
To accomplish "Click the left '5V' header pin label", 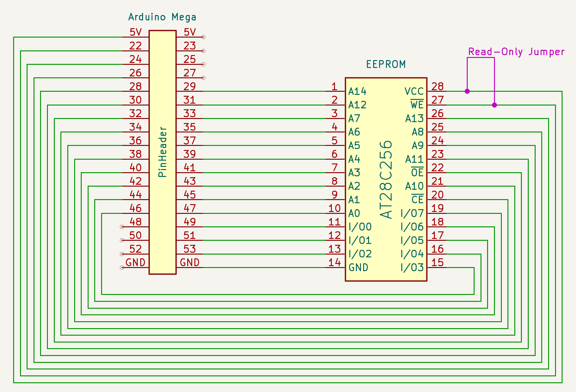I will tap(136, 32).
